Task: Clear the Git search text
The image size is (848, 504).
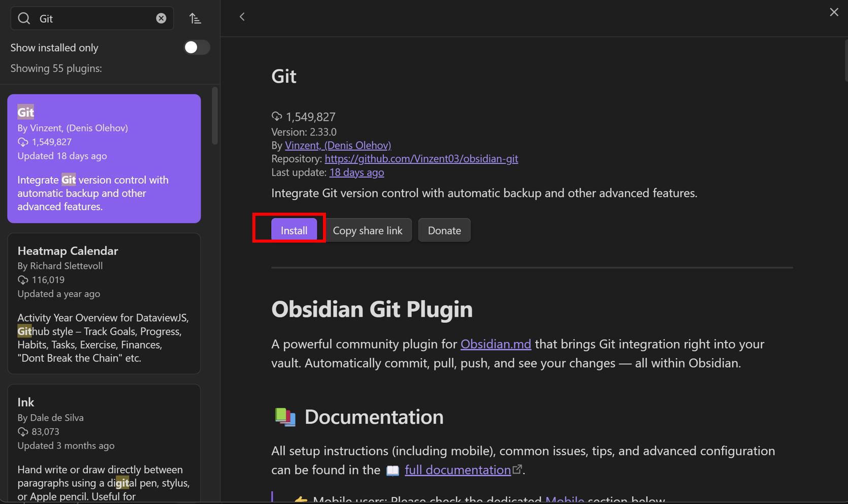Action: pyautogui.click(x=161, y=18)
